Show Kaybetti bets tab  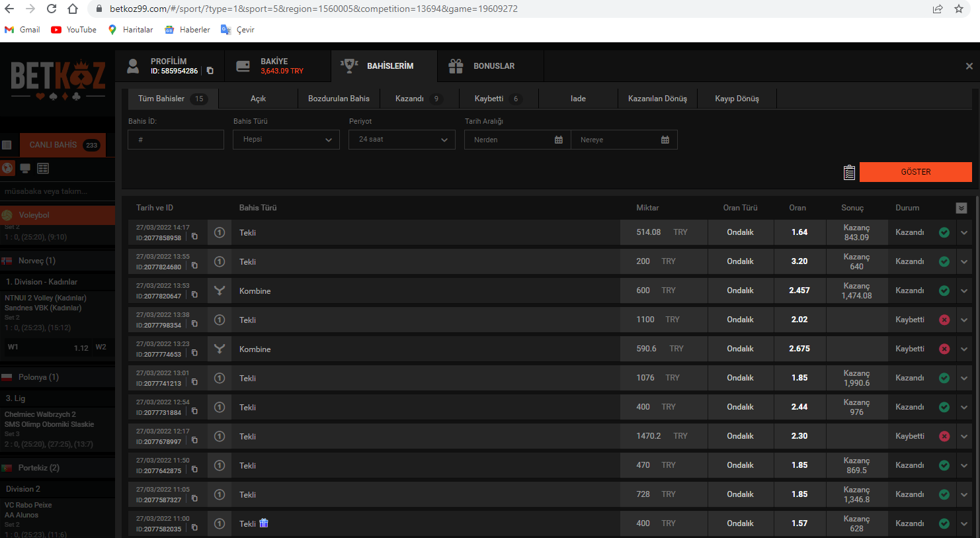[499, 99]
